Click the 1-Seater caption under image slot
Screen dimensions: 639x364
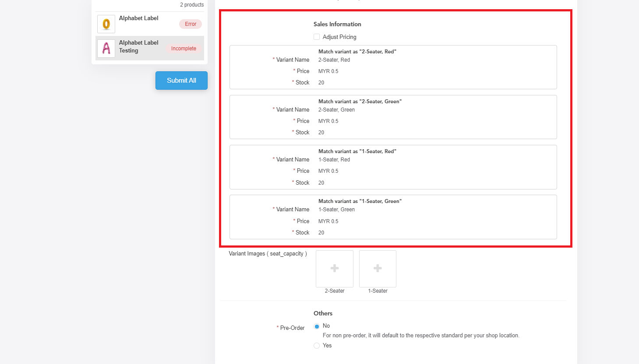pos(378,291)
